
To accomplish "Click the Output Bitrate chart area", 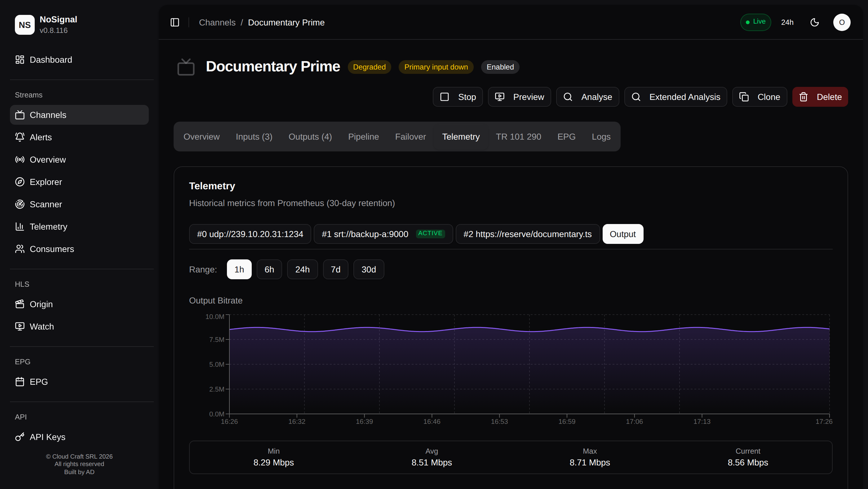I will [x=529, y=364].
